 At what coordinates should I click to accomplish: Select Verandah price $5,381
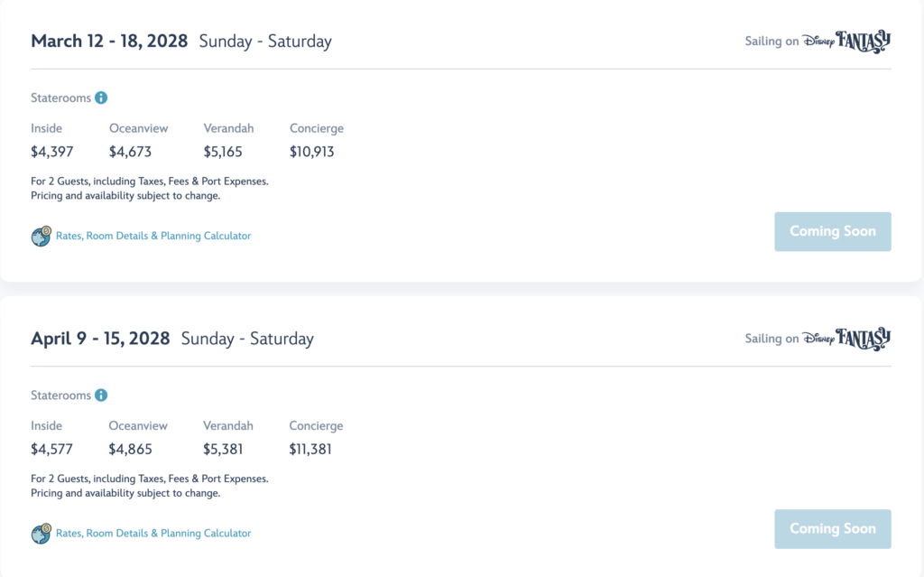click(x=223, y=450)
